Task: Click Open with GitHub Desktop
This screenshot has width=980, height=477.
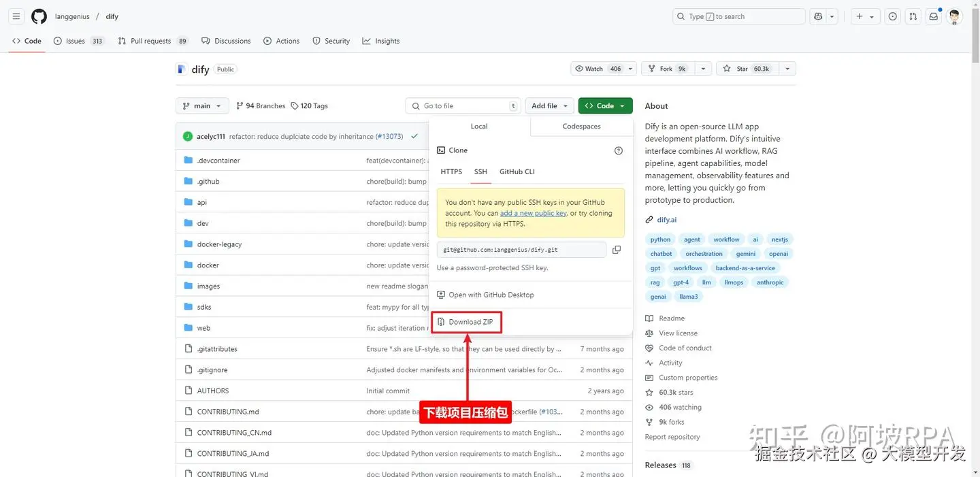Action: [485, 295]
